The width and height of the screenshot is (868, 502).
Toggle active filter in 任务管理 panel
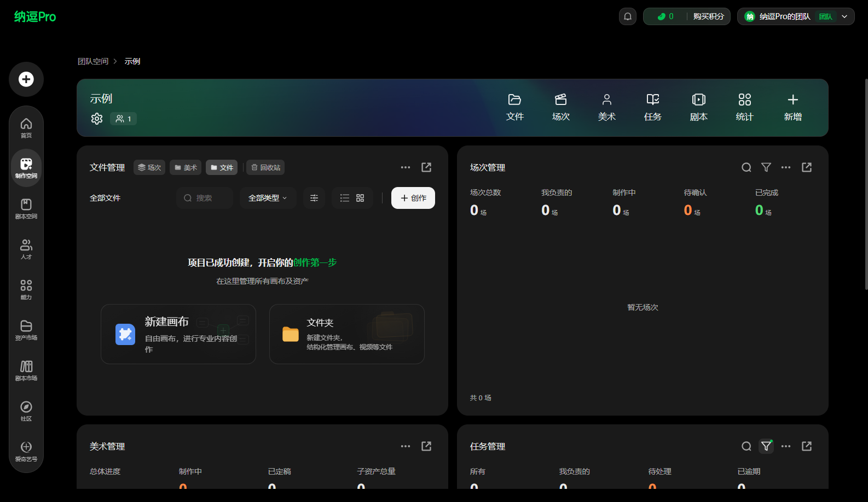point(766,446)
